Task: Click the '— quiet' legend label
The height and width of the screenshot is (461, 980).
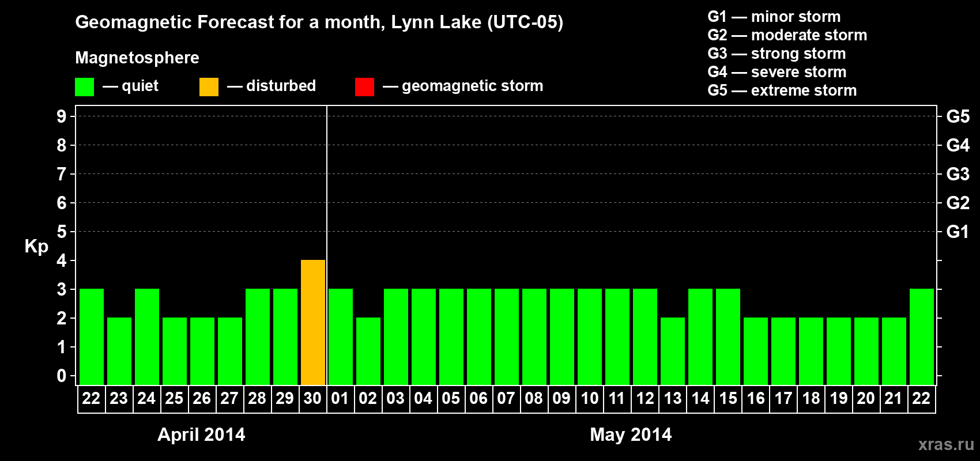Action: pyautogui.click(x=130, y=86)
